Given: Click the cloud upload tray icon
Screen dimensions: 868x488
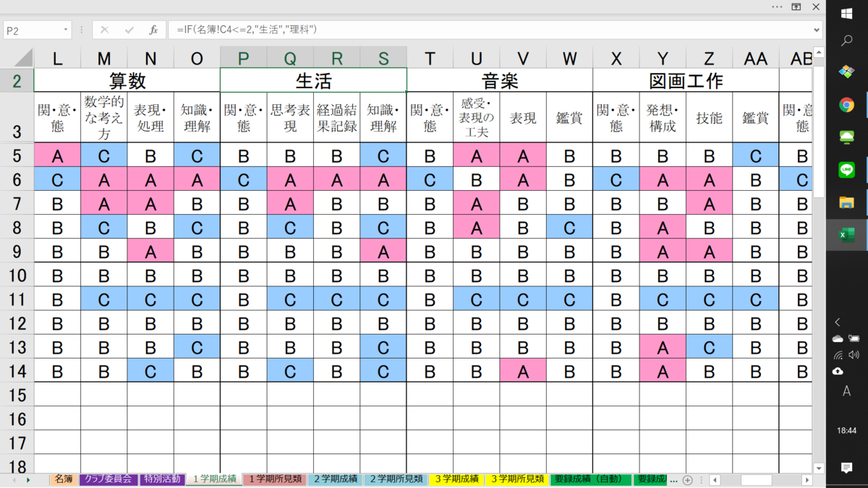Looking at the screenshot, I should 838,372.
